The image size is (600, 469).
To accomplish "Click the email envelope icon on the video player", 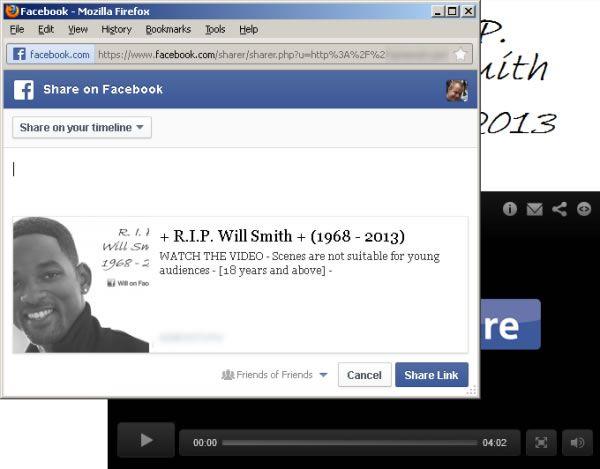I will click(x=535, y=209).
